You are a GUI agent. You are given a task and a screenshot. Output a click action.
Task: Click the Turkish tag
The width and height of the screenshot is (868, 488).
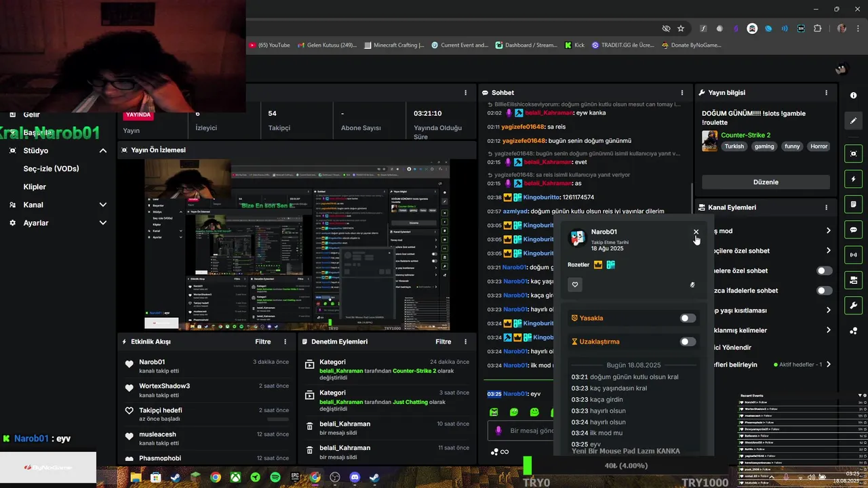pyautogui.click(x=734, y=146)
